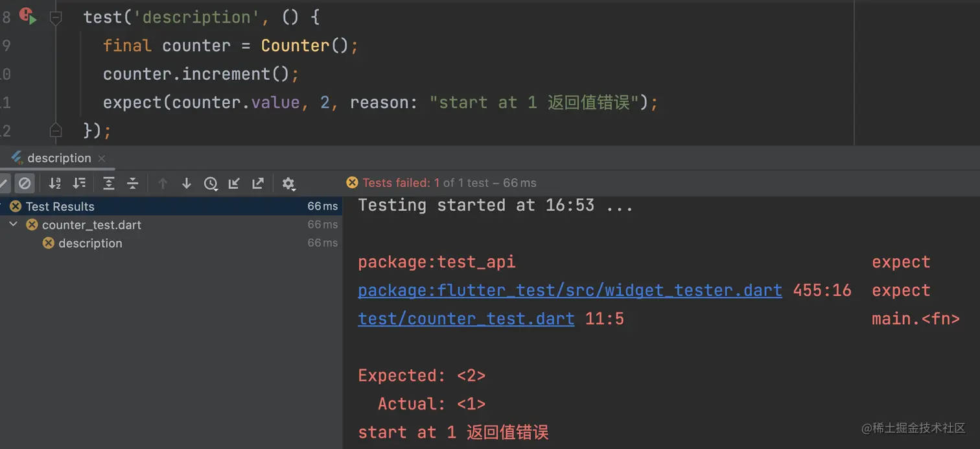980x449 pixels.
Task: Select Test Results root node
Action: pos(60,206)
